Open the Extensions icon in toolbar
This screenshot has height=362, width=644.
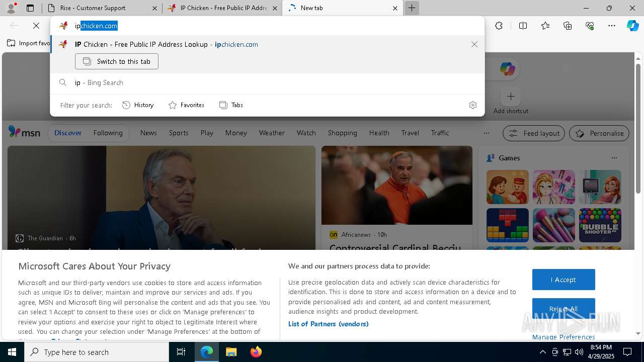(499, 26)
